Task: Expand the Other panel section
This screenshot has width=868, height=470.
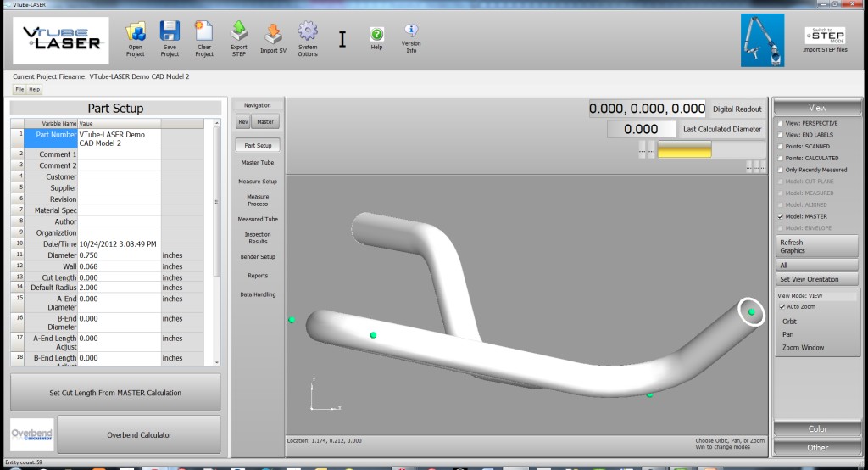Action: [x=817, y=447]
